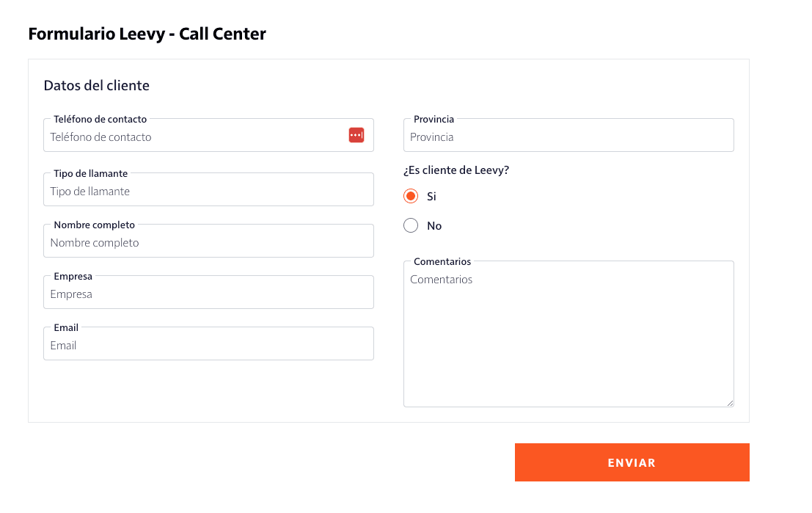Screen dimensions: 812x513
Task: Choose the "No" radio button
Action: tap(411, 226)
